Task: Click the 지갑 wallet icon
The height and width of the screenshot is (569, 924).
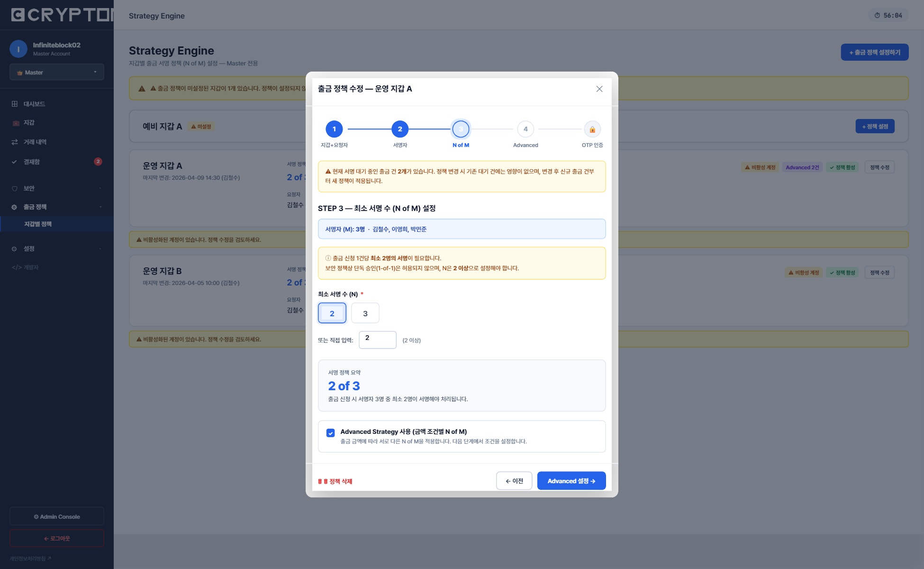Action: tap(16, 123)
